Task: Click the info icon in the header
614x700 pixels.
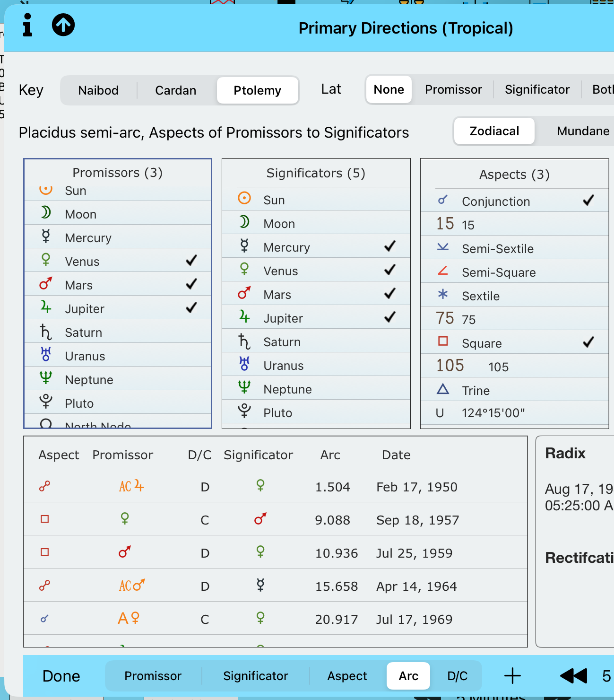Action: click(28, 25)
